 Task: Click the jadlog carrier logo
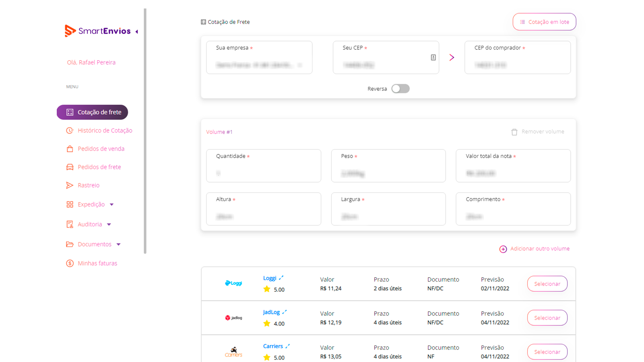233,318
